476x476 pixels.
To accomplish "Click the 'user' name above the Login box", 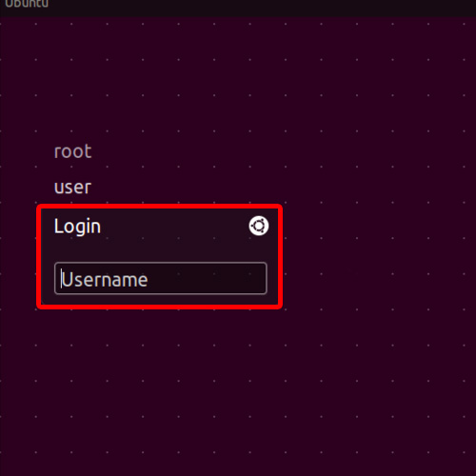I will (72, 187).
